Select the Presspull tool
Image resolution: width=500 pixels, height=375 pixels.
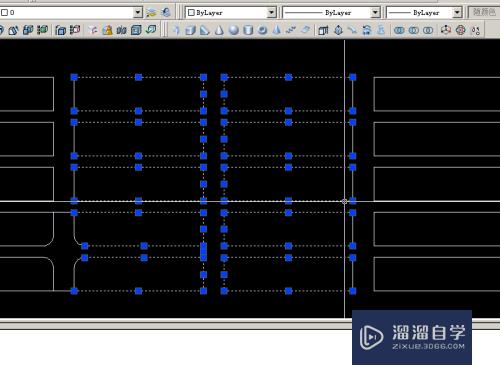tap(338, 30)
